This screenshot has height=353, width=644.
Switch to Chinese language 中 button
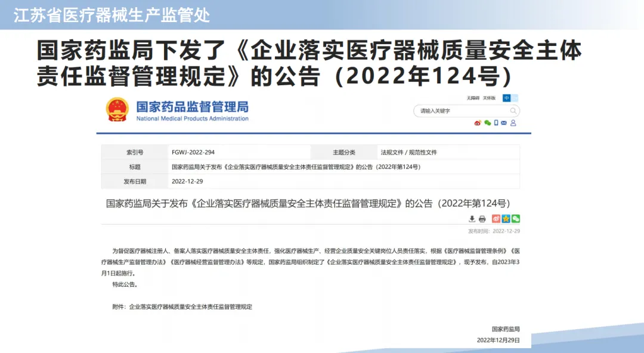point(506,98)
